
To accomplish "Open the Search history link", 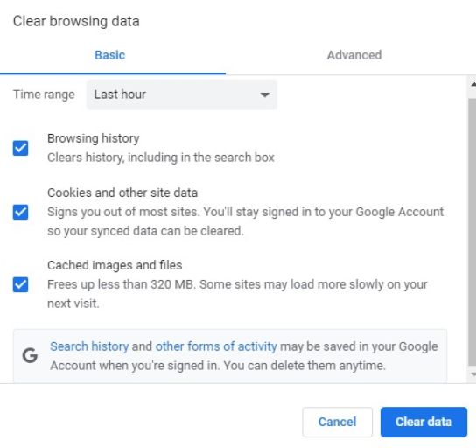I will (x=89, y=346).
